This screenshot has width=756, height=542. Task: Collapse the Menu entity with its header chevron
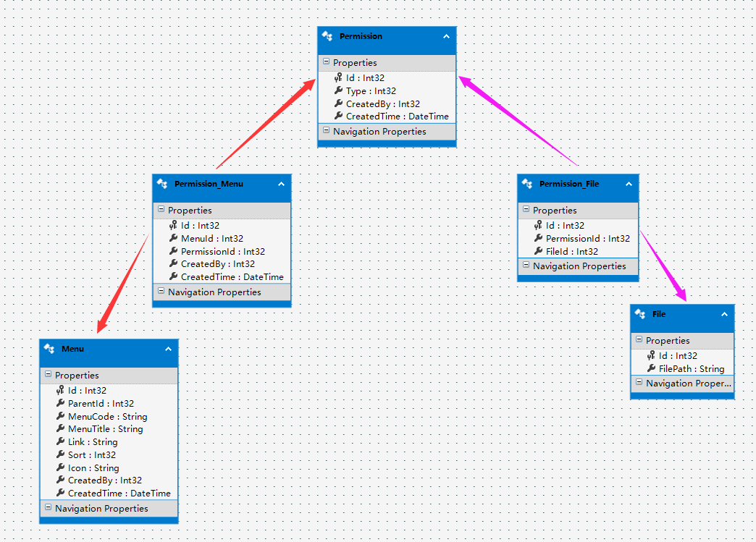click(x=168, y=349)
